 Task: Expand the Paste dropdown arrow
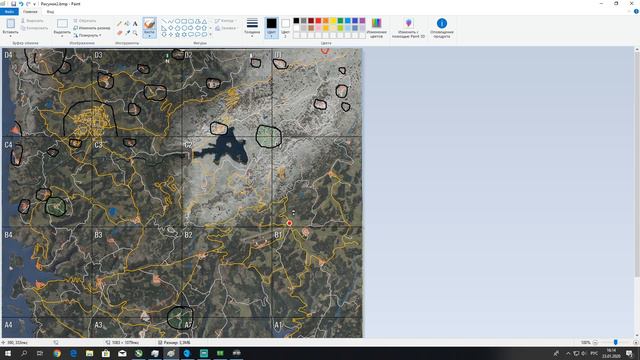(11, 36)
